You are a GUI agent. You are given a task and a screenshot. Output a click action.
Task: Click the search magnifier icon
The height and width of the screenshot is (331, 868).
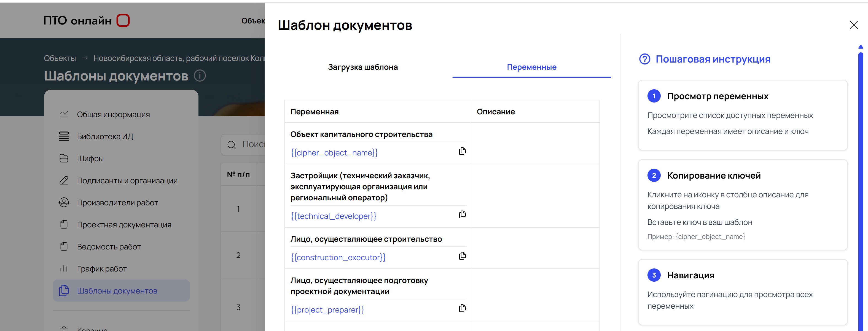pyautogui.click(x=232, y=145)
